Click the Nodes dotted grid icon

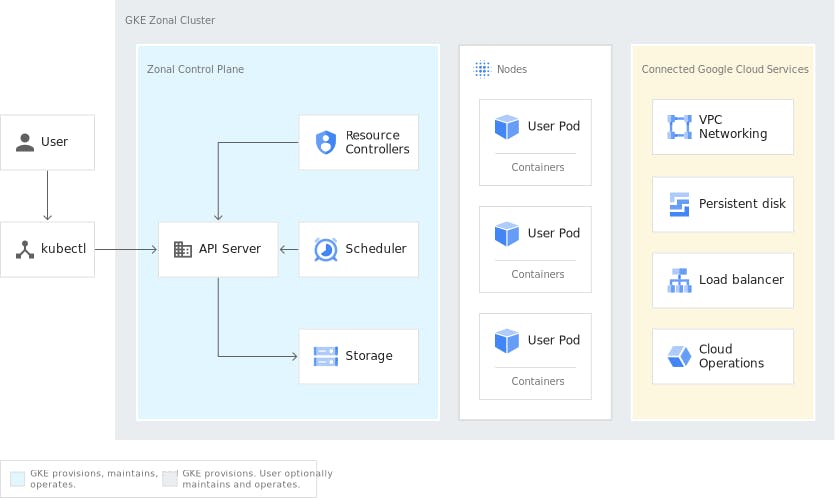(x=482, y=69)
